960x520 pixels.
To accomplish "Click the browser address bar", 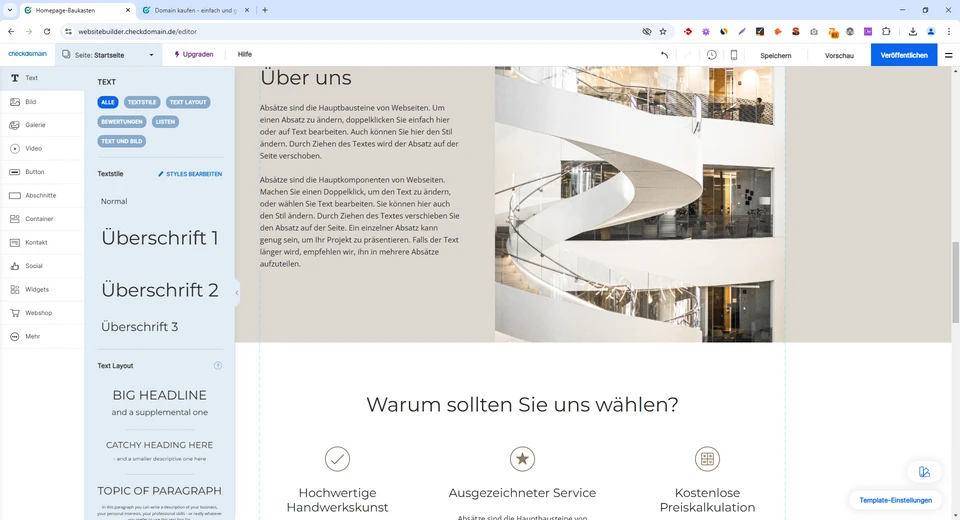I will click(355, 31).
